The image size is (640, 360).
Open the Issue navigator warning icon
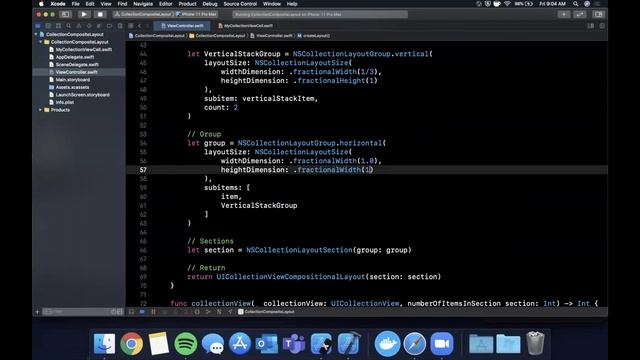(79, 26)
